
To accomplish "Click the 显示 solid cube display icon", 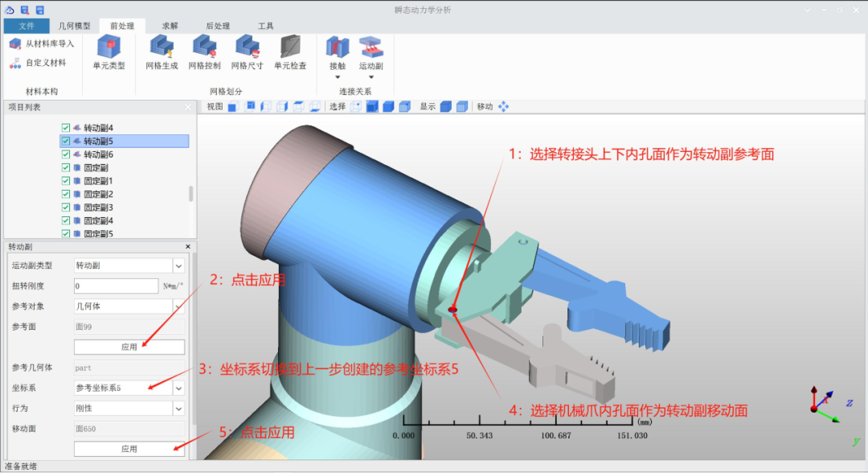I will (x=445, y=106).
